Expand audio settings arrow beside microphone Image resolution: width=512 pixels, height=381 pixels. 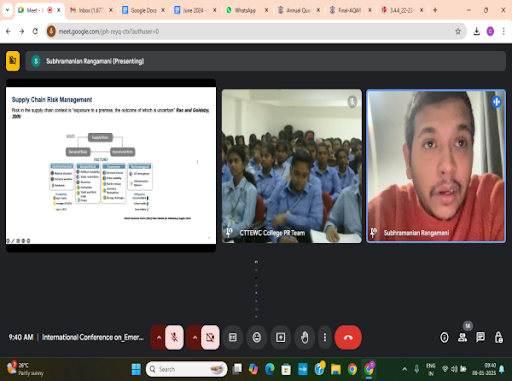click(x=159, y=337)
